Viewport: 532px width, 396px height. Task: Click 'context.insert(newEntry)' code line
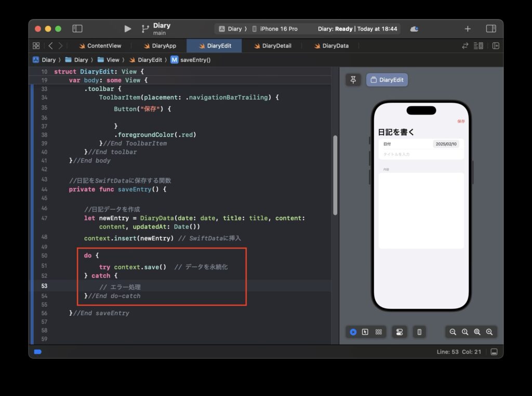click(x=129, y=238)
